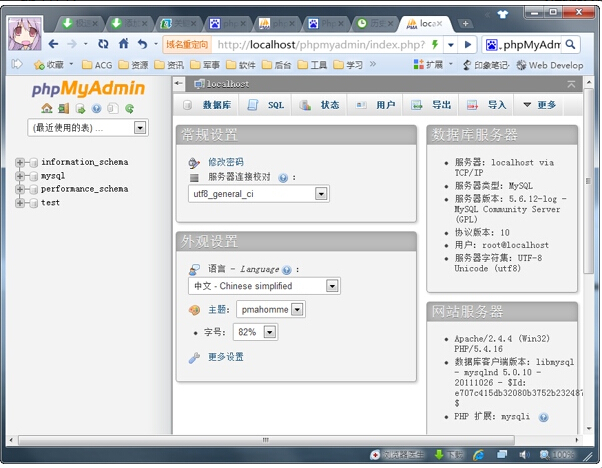Click the vertical scrollbar down arrow
Screen dimensions: 602x468
click(x=589, y=428)
